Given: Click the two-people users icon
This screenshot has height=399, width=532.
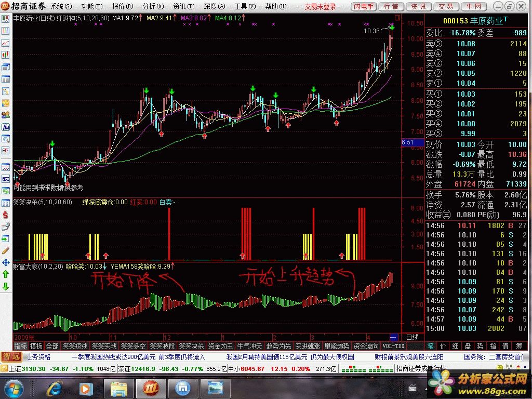Looking at the screenshot, I should pyautogui.click(x=5, y=115).
